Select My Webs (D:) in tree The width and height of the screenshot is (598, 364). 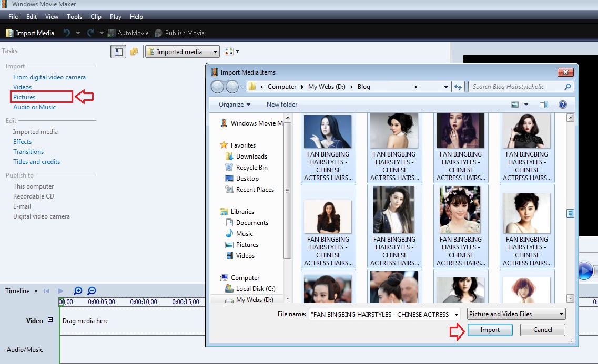coord(249,299)
